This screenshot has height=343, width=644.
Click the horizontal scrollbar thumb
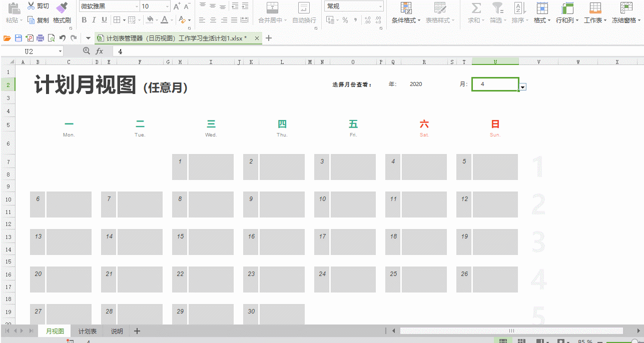coord(511,330)
